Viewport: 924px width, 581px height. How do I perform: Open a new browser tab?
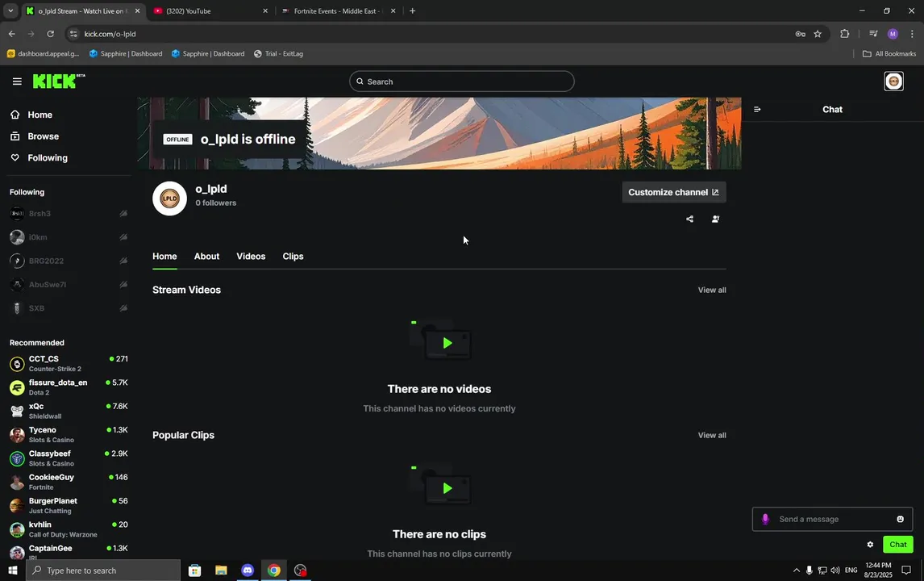tap(413, 10)
